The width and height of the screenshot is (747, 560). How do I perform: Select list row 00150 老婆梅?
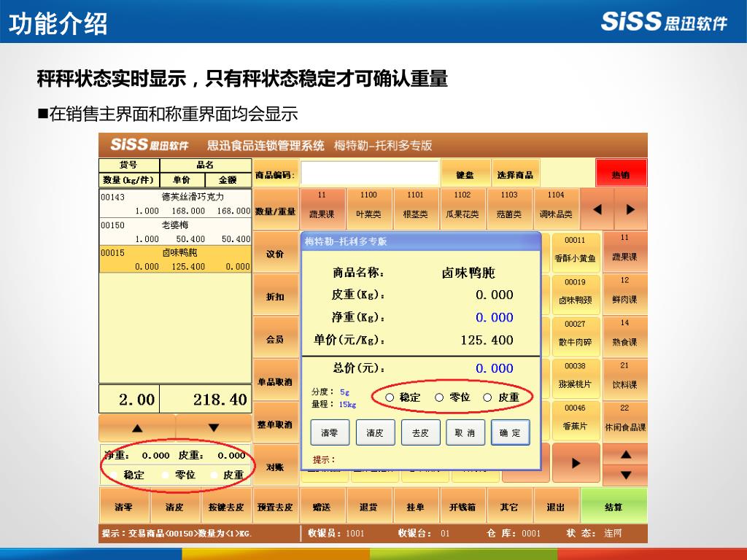coord(175,231)
